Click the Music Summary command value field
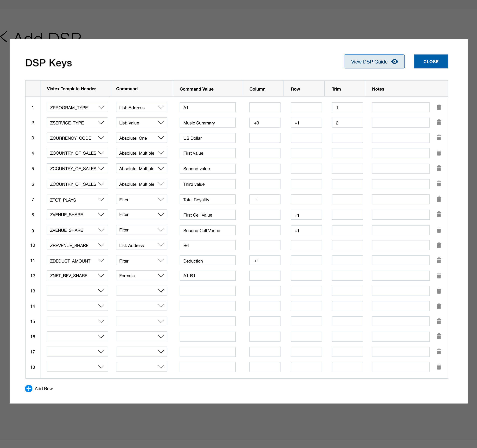The image size is (477, 448). coord(207,123)
